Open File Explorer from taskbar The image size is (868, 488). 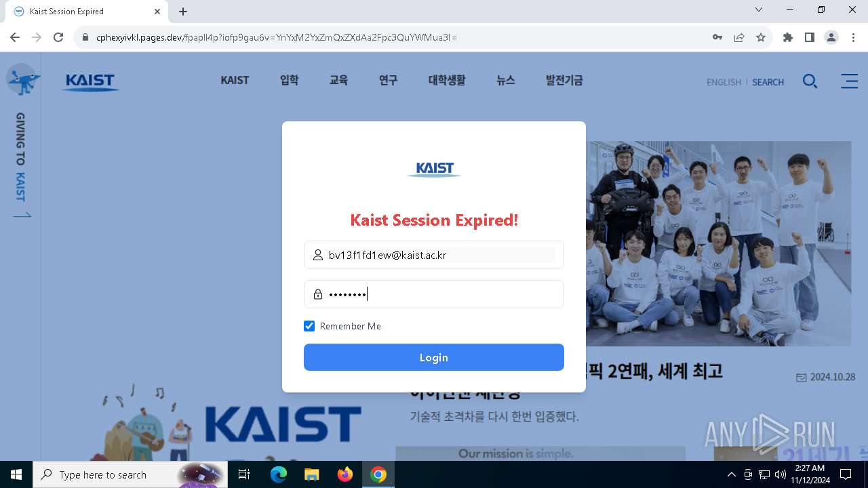[311, 474]
